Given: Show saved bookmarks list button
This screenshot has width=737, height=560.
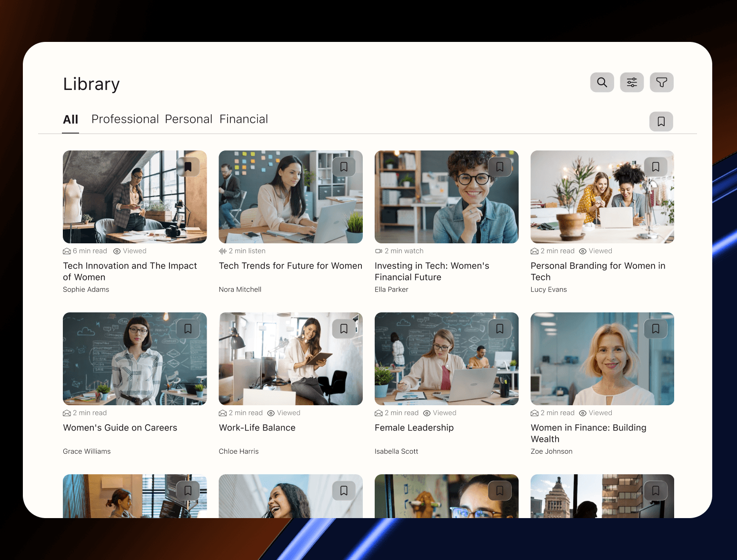Looking at the screenshot, I should click(661, 121).
